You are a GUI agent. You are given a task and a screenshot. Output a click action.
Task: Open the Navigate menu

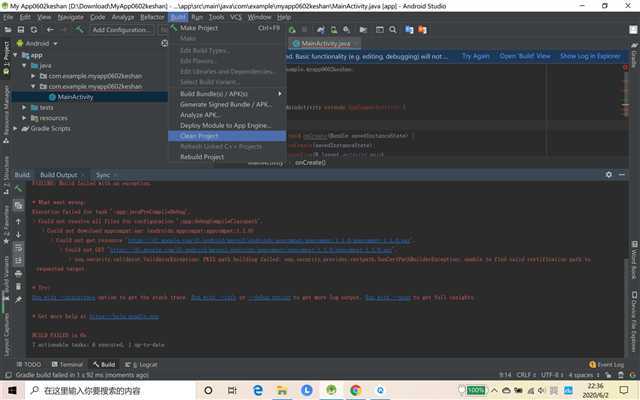pos(71,17)
